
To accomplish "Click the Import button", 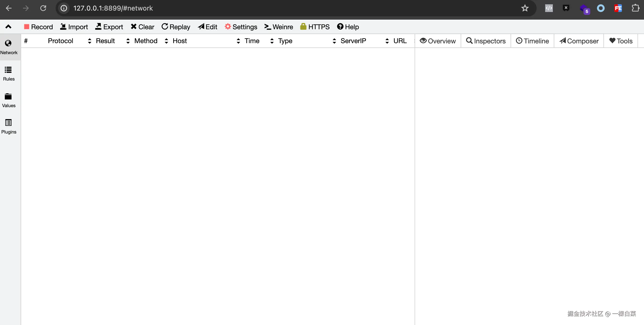I will pyautogui.click(x=74, y=27).
